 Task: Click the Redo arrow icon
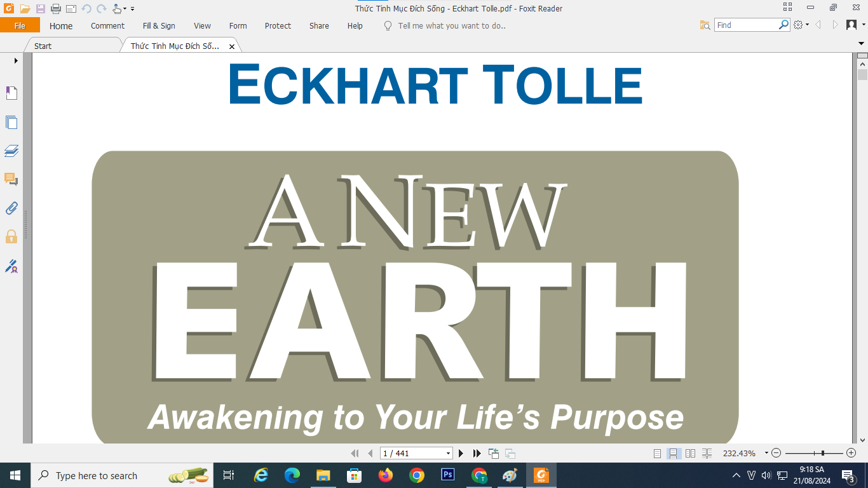tap(102, 9)
